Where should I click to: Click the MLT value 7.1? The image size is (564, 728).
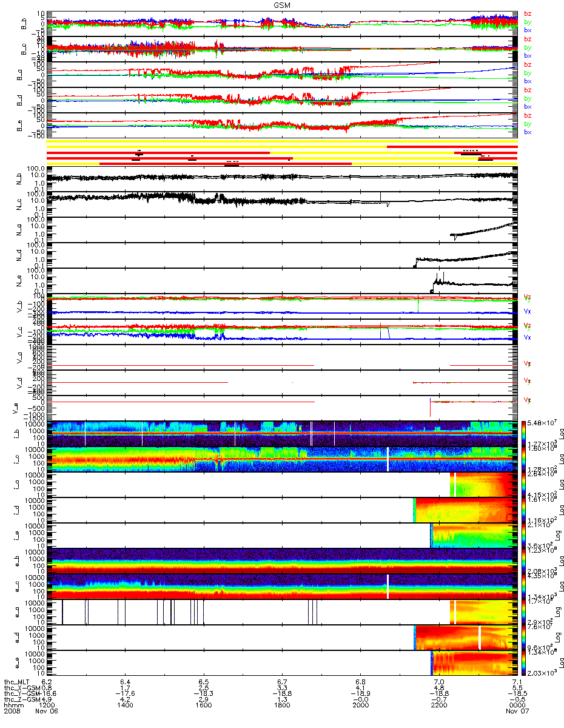pyautogui.click(x=516, y=682)
